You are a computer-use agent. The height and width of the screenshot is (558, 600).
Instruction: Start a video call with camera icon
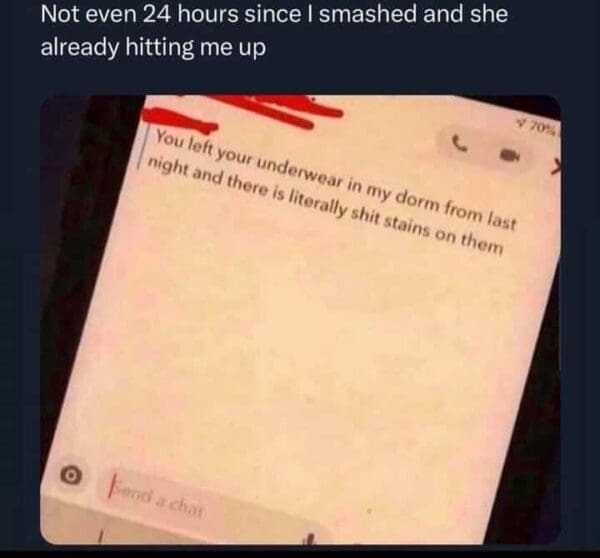pos(509,154)
